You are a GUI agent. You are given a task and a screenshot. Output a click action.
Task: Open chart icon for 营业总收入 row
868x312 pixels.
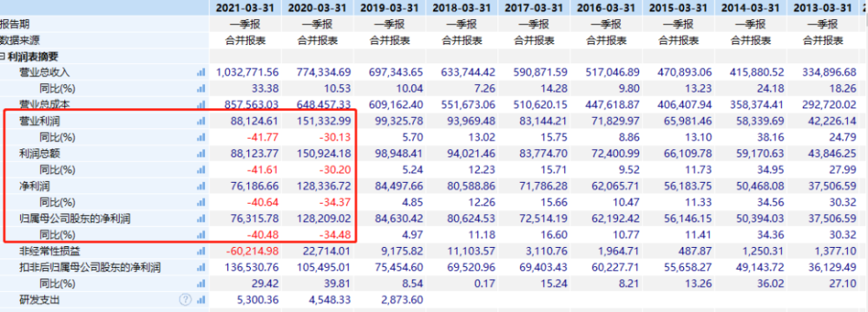(201, 73)
